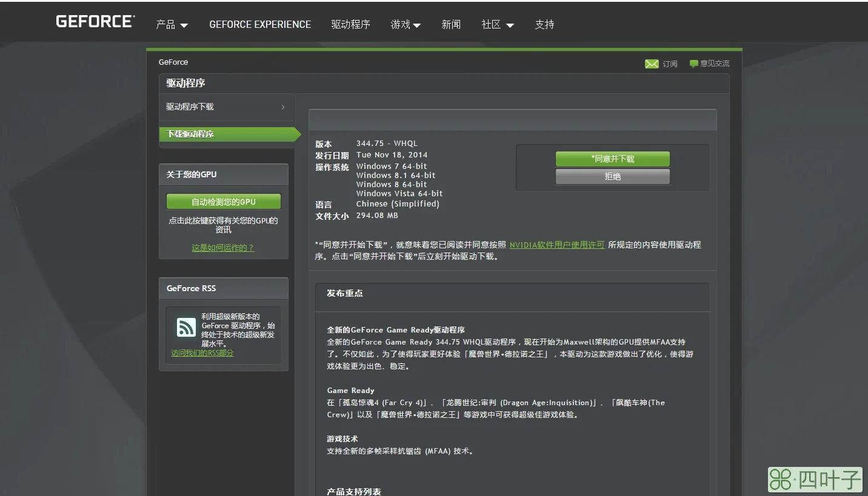Click the GeForce breadcrumb text
Screen dimensions: 868x496
(x=173, y=62)
